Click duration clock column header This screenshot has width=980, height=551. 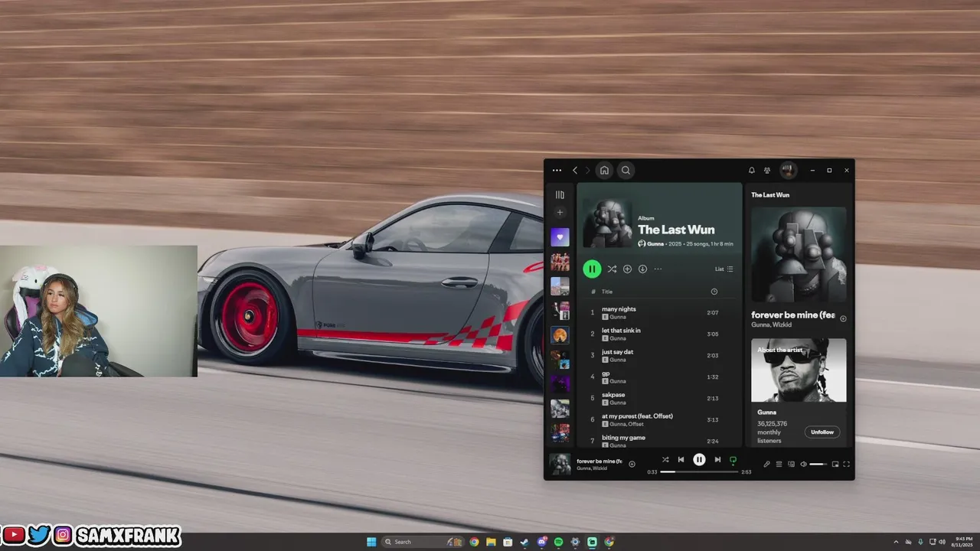click(x=714, y=292)
